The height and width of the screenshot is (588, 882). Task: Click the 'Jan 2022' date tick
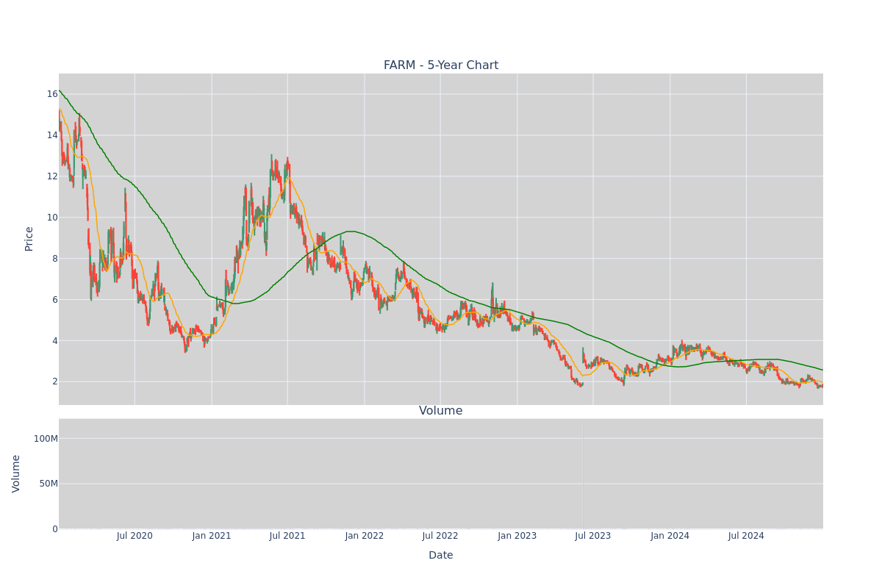coord(365,536)
